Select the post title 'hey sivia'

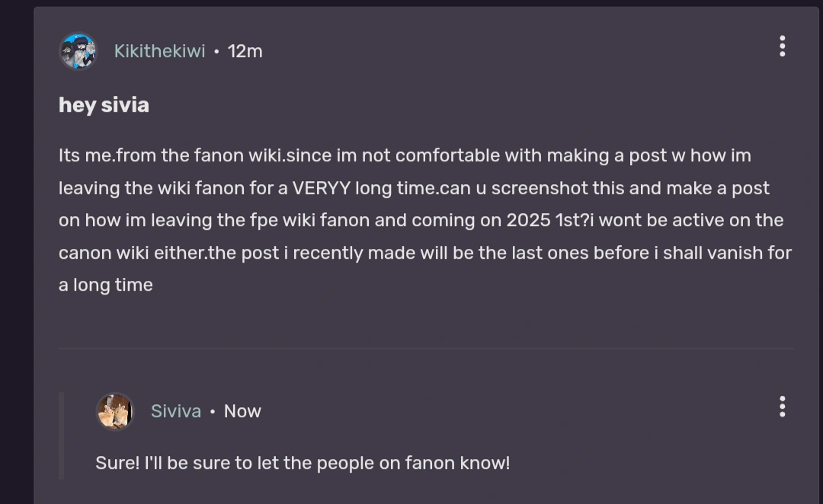pyautogui.click(x=103, y=104)
